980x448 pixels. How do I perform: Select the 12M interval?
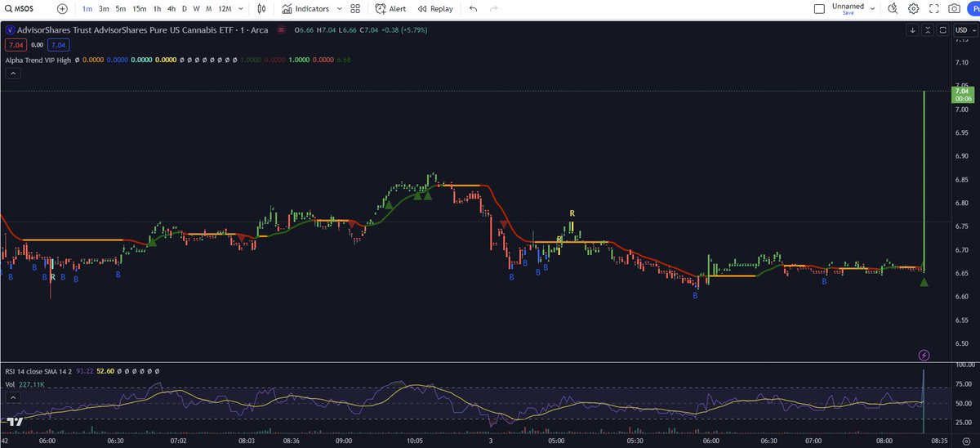[x=225, y=9]
